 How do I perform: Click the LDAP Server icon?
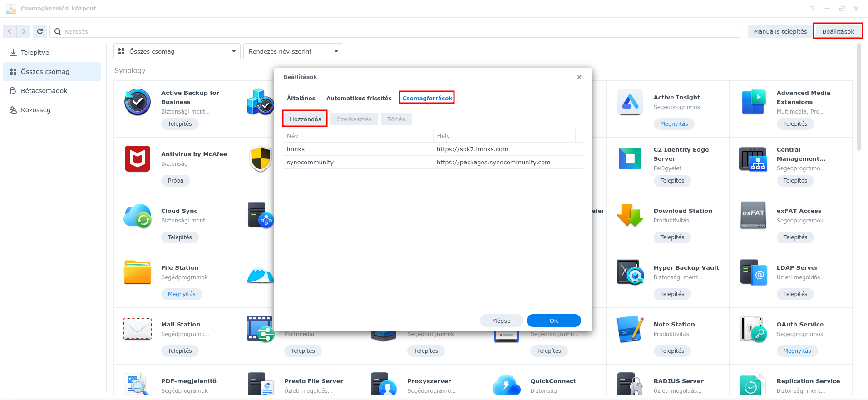(x=753, y=272)
